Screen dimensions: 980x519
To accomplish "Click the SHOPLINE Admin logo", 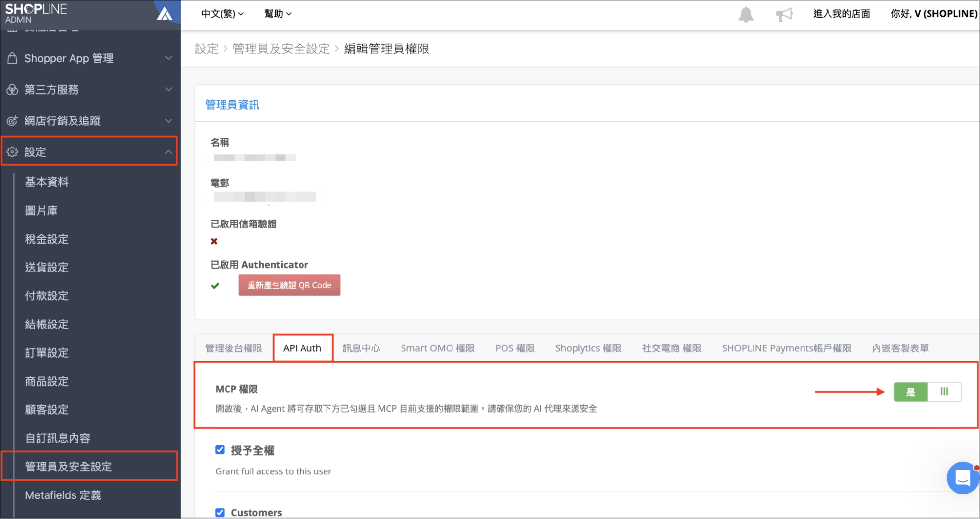I will coord(36,13).
